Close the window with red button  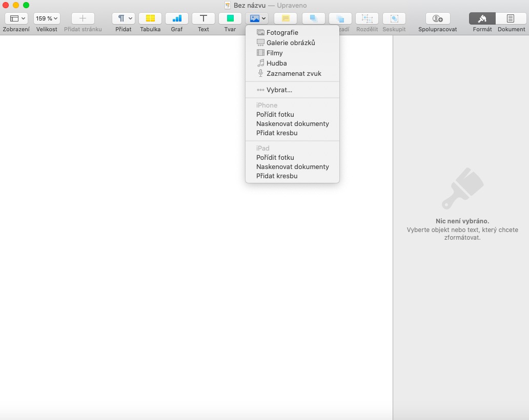coord(6,5)
